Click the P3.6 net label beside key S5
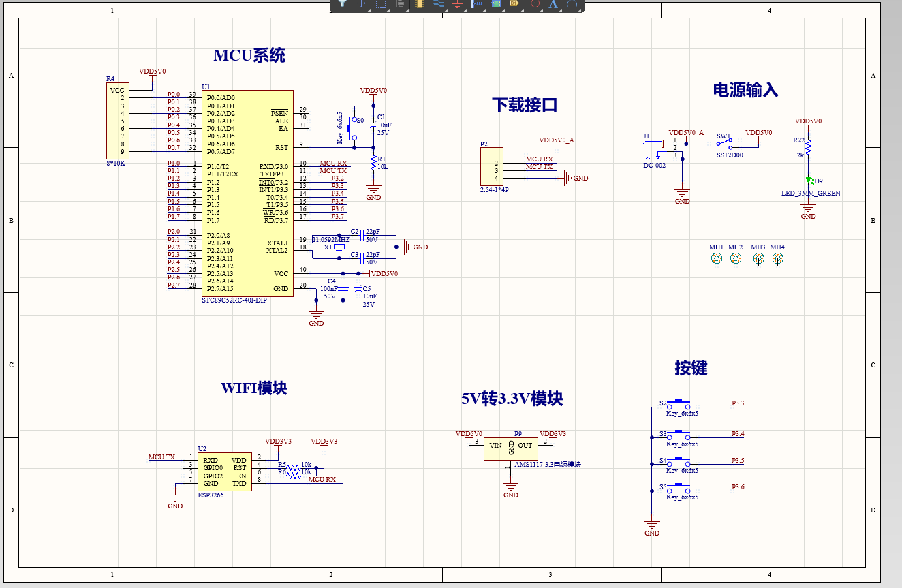The width and height of the screenshot is (902, 588). coord(738,487)
